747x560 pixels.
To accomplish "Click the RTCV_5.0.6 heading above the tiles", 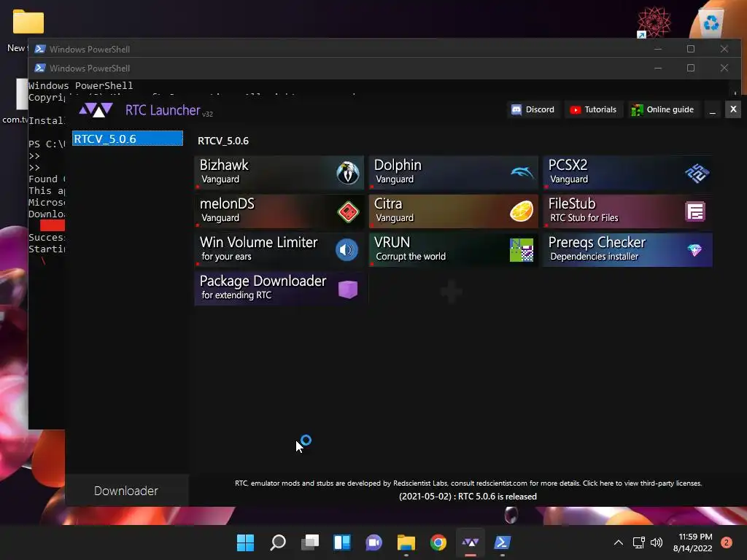I will click(x=223, y=141).
